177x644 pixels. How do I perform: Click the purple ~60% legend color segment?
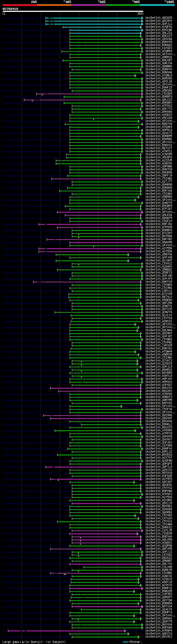(x=88, y=5)
